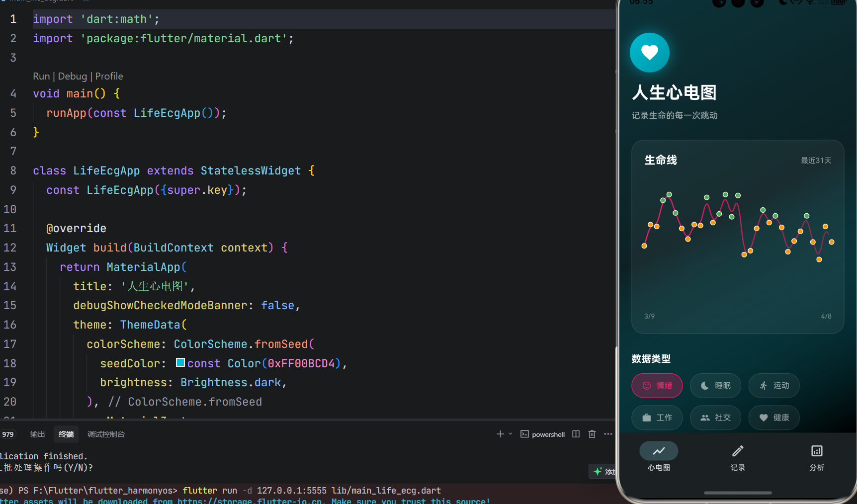This screenshot has height=504, width=857.
Task: Toggle the 睡眠 data type chip
Action: (715, 386)
